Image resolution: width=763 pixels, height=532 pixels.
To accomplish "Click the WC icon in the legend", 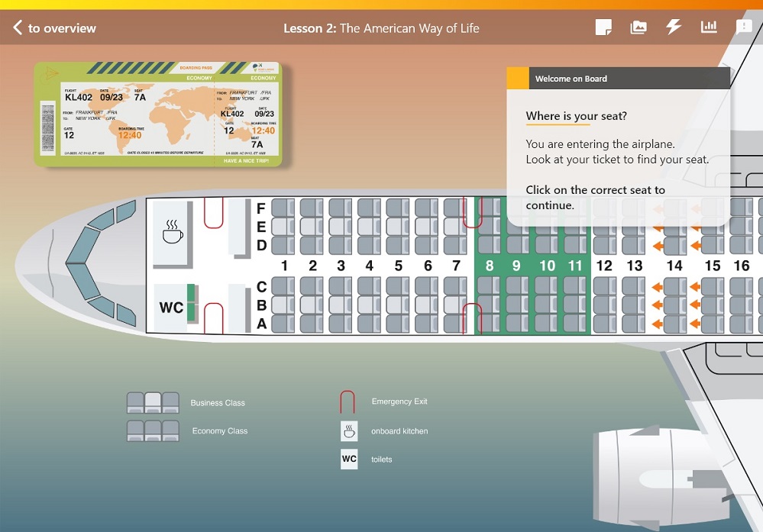I will pyautogui.click(x=349, y=459).
